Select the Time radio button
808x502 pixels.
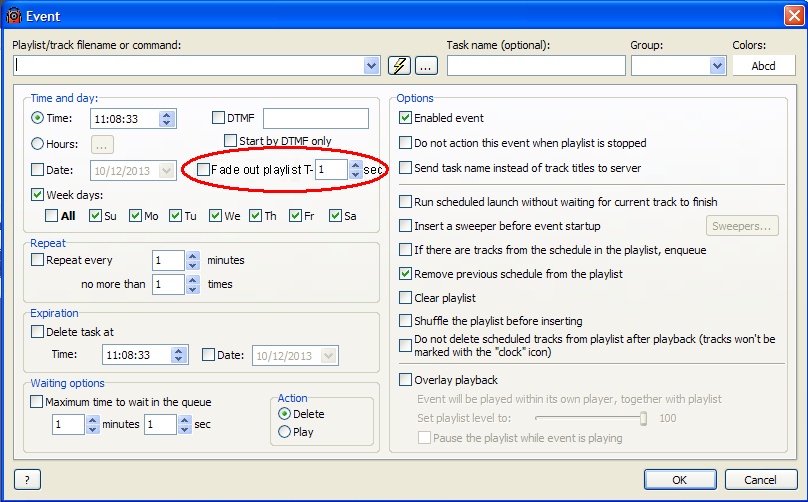[x=37, y=118]
